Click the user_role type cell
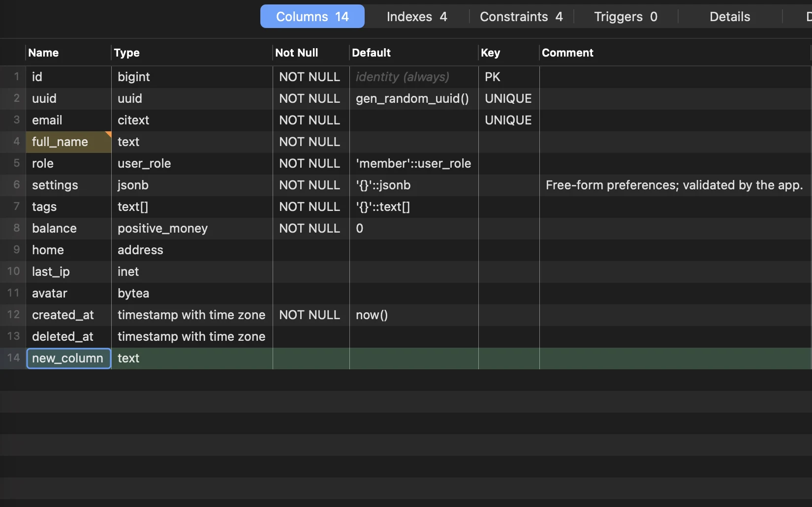 (x=192, y=163)
